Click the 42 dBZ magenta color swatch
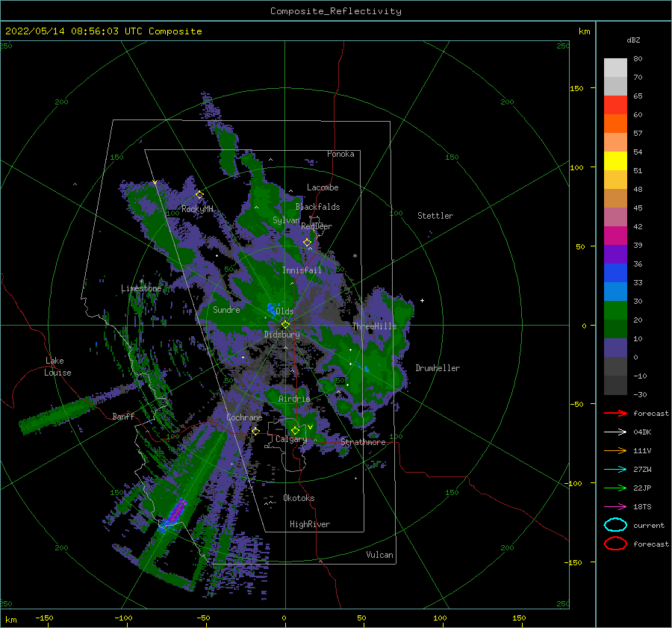The image size is (672, 628). coord(615,236)
